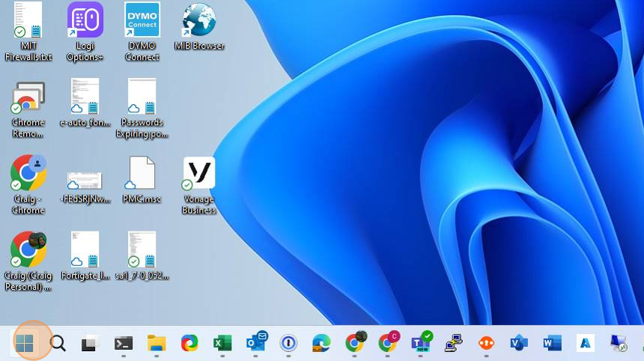Viewport: 644px width, 361px height.
Task: Select Logi Options+ desktop shortcut
Action: tap(85, 32)
